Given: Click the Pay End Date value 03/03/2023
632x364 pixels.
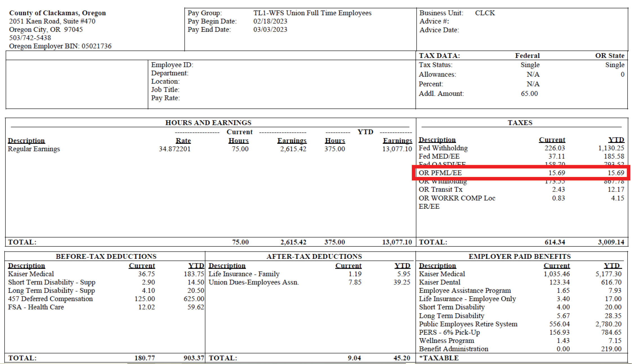Looking at the screenshot, I should [270, 30].
